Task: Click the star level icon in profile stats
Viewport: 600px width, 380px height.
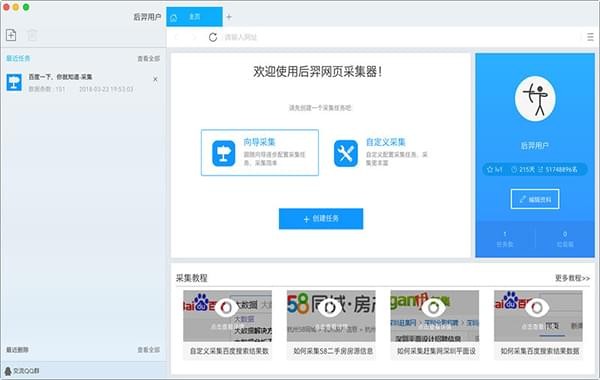Action: pos(490,169)
